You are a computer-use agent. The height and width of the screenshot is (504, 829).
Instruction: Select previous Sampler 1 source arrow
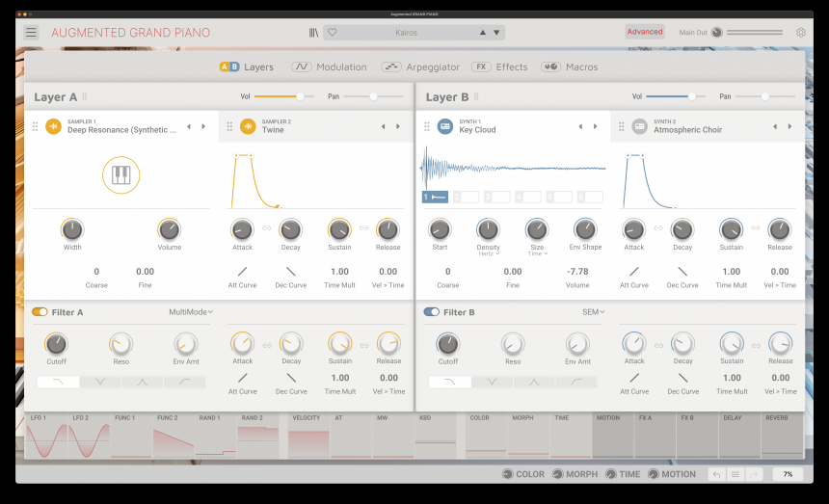[189, 126]
